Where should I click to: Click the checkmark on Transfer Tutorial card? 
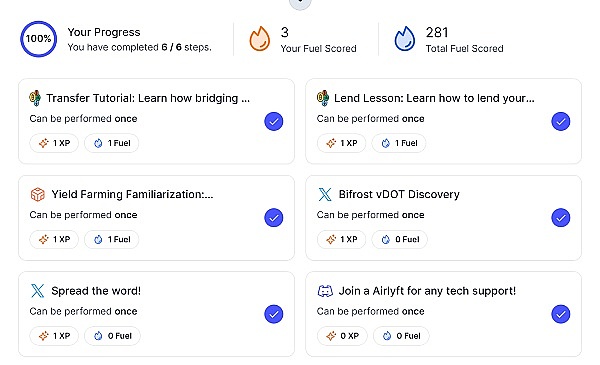(274, 121)
